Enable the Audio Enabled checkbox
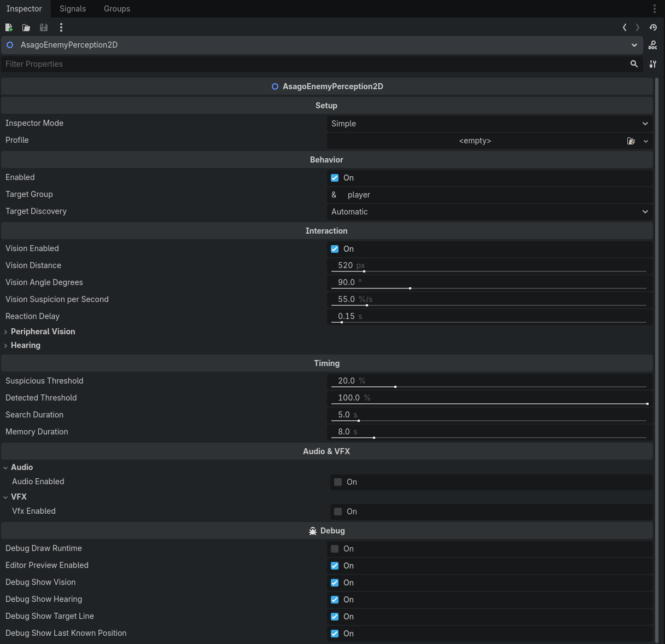Screen dimensions: 665x644 tap(338, 482)
